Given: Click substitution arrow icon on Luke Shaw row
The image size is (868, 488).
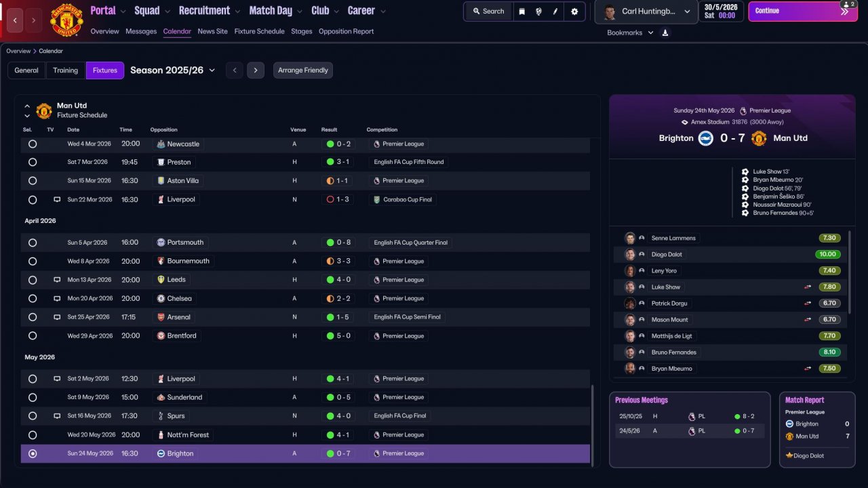Looking at the screenshot, I should pos(808,287).
